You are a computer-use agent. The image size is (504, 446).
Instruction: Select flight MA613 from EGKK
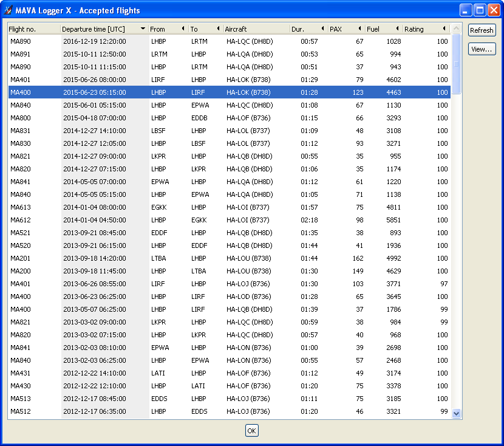coord(229,207)
